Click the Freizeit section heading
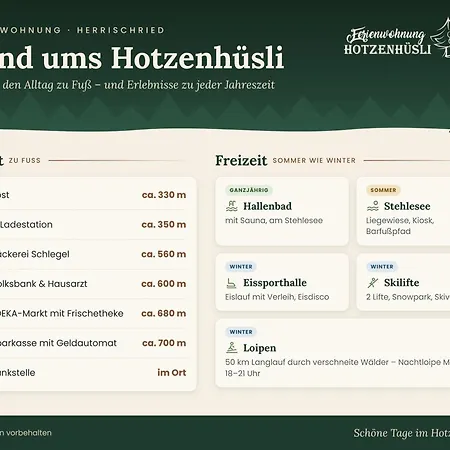Viewport: 450px width, 450px height. [241, 160]
